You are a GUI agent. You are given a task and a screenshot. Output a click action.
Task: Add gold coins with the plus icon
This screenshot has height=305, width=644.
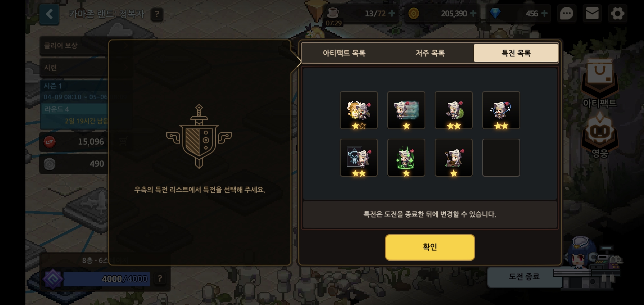pos(473,13)
